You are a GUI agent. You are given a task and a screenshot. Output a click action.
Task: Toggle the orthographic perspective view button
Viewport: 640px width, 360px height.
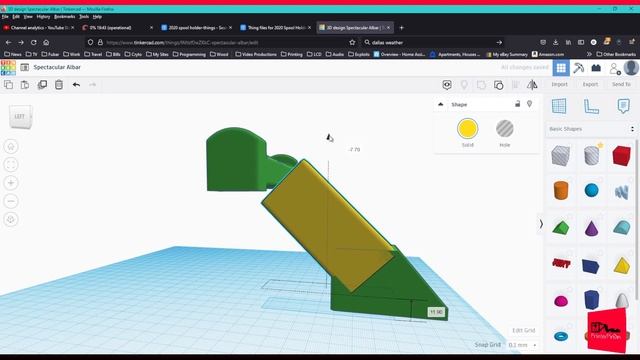coord(11,220)
